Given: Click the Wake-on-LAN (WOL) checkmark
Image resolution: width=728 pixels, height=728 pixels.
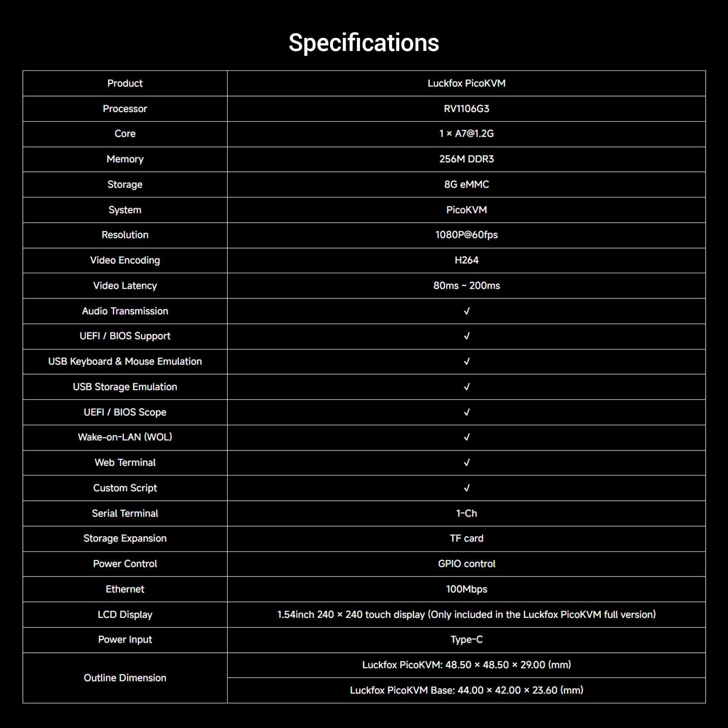Looking at the screenshot, I should coord(466,437).
